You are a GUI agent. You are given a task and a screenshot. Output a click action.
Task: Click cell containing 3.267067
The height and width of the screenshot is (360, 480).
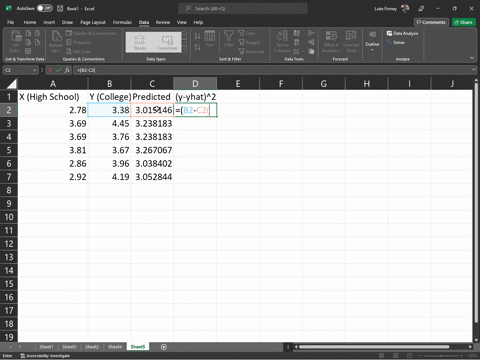point(152,150)
